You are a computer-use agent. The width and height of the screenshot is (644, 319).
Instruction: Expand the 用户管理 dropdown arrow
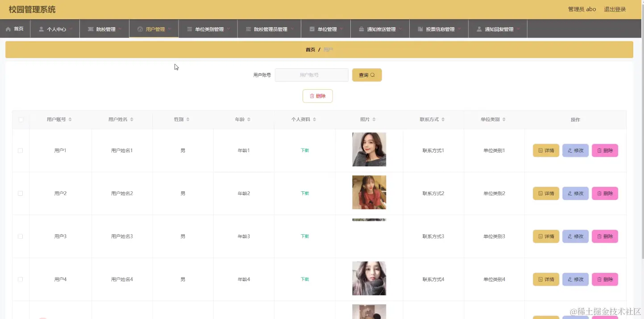(x=170, y=29)
